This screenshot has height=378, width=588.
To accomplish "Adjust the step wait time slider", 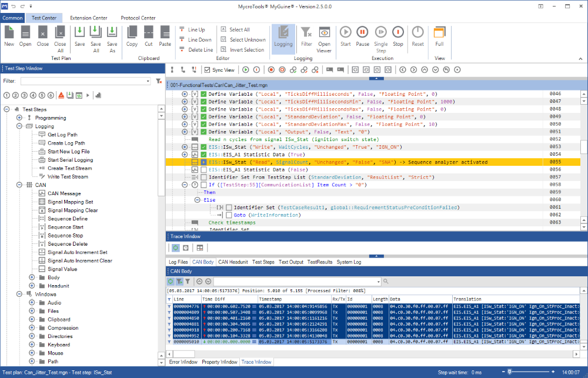I will coord(509,372).
